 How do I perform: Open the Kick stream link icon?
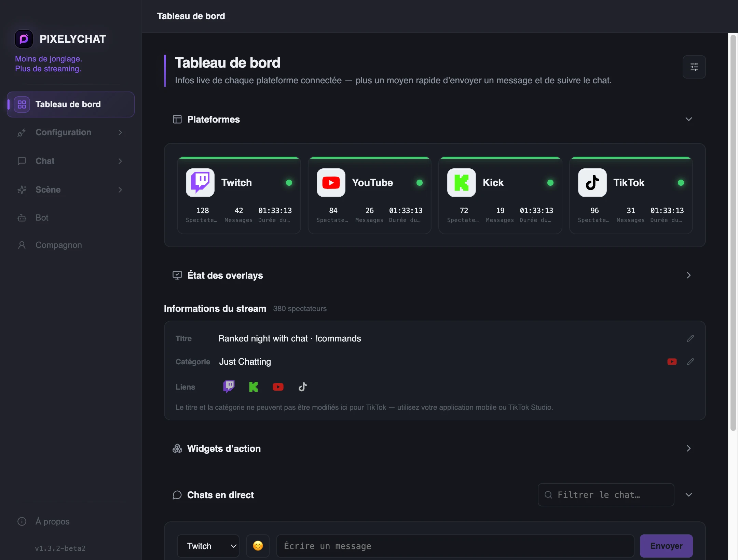[254, 387]
